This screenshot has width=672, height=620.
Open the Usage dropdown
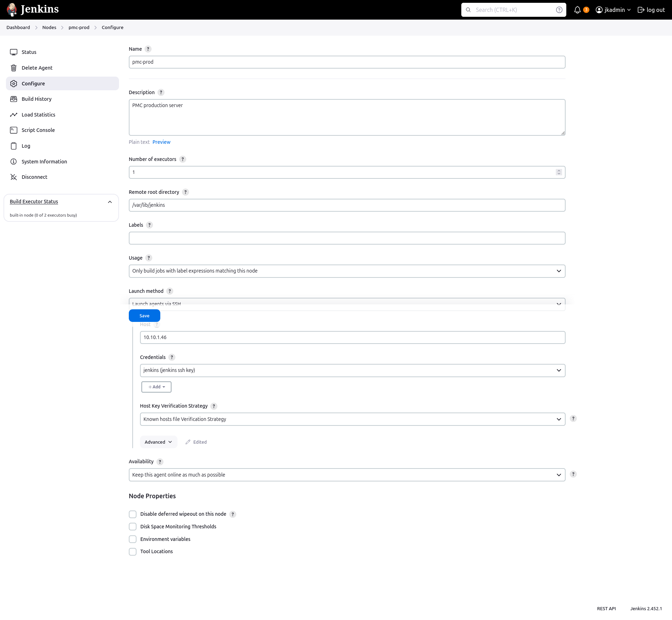(346, 271)
